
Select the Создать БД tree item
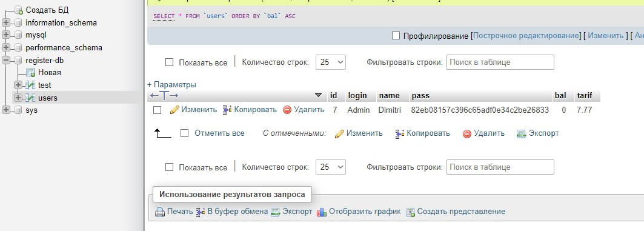point(47,10)
